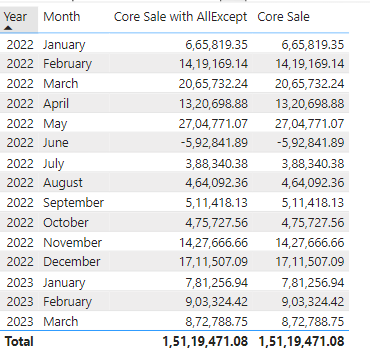
Task: Select the 2022 March Core Sale value
Action: 309,83
